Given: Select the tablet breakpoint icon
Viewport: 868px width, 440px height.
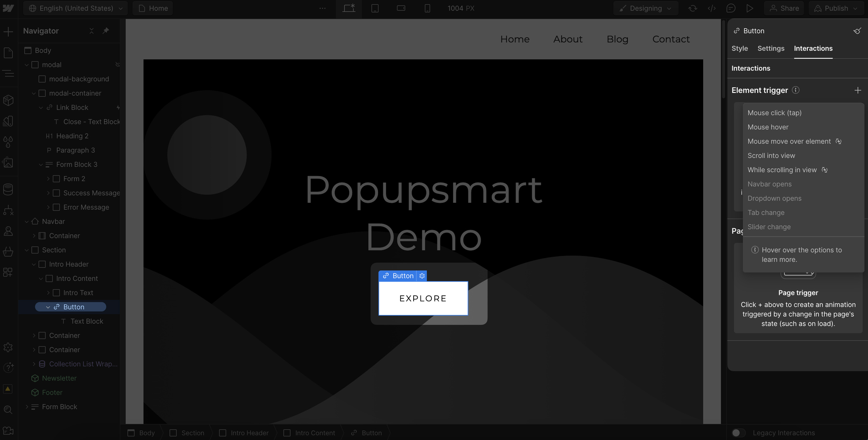Looking at the screenshot, I should coord(375,8).
